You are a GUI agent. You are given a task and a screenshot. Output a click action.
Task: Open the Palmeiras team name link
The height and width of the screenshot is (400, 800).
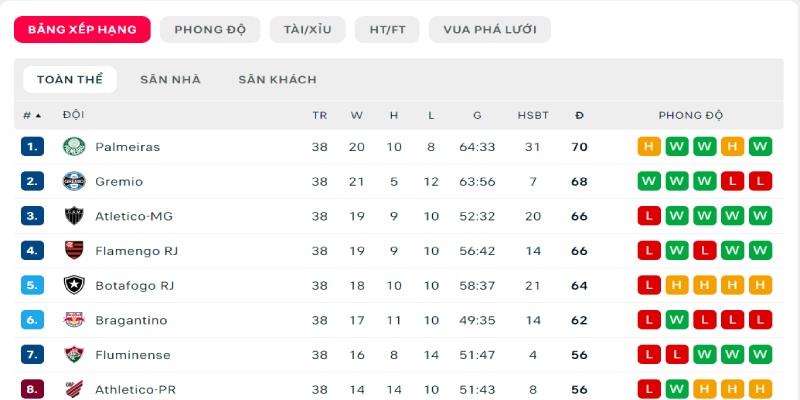tap(127, 147)
